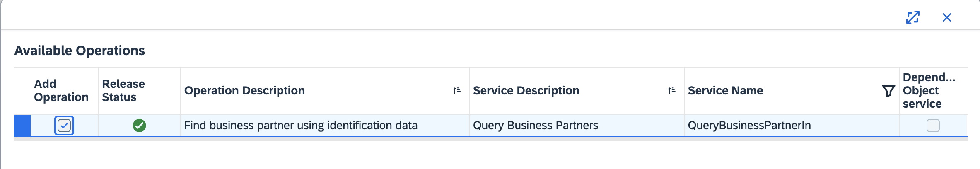980x169 pixels.
Task: Click the Add Operation column header
Action: pos(61,91)
